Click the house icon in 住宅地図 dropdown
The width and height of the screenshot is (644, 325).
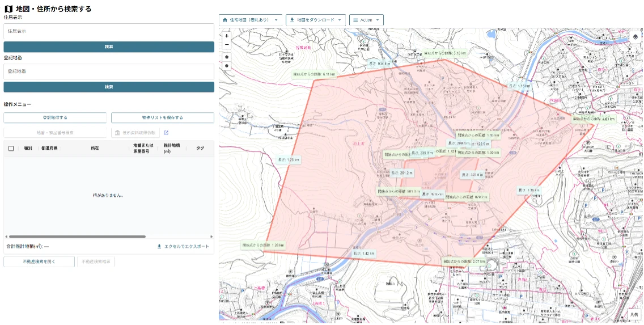[x=224, y=20]
